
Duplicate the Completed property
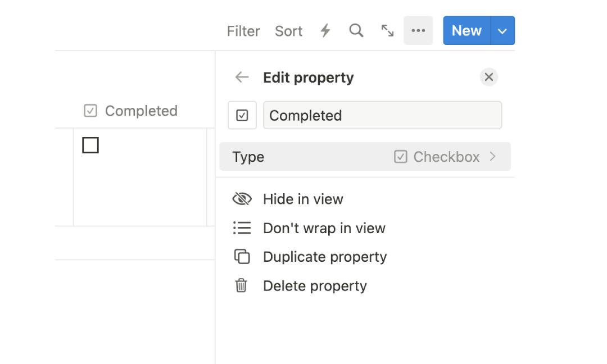[x=325, y=257]
